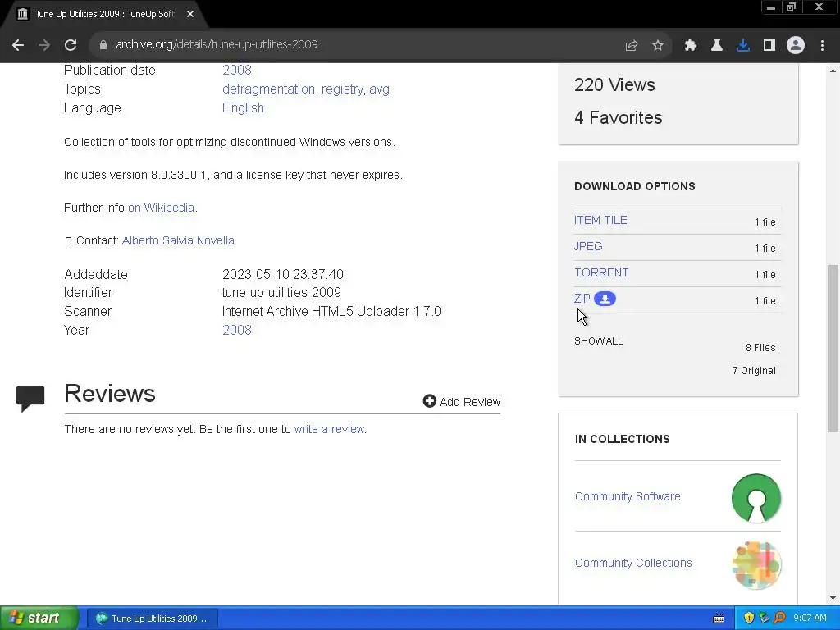Click the 4 Favorites statistic
The width and height of the screenshot is (840, 630).
tap(619, 118)
